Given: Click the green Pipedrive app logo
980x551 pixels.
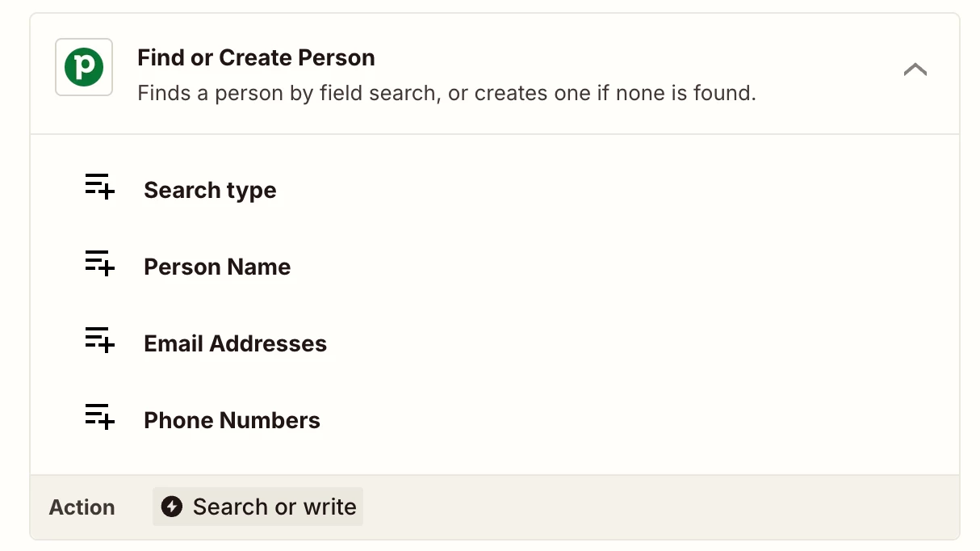Looking at the screenshot, I should [84, 67].
